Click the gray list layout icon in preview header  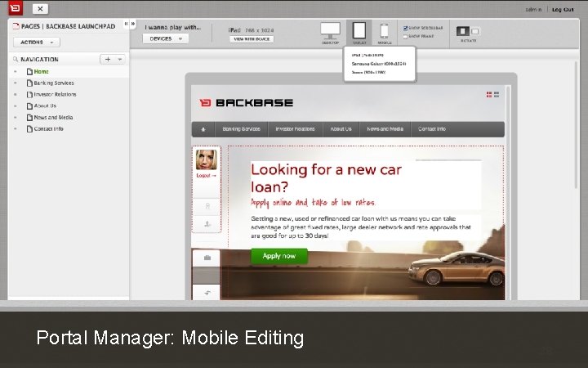click(497, 95)
